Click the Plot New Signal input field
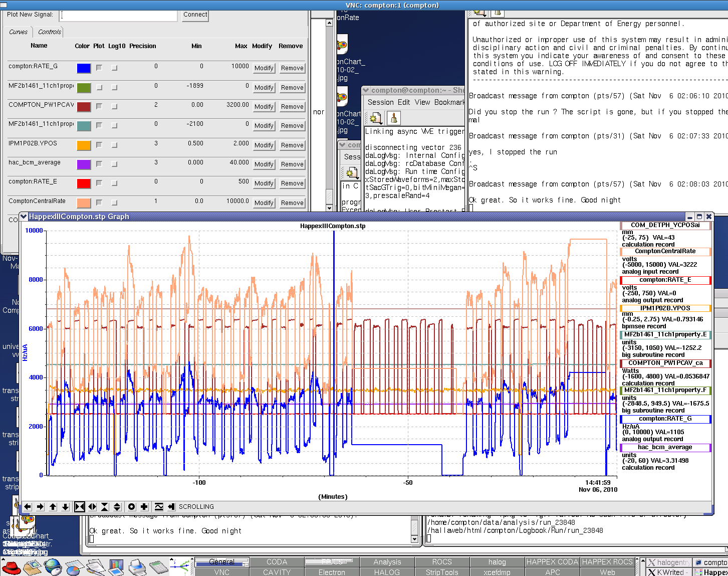The height and width of the screenshot is (576, 728). coord(119,15)
